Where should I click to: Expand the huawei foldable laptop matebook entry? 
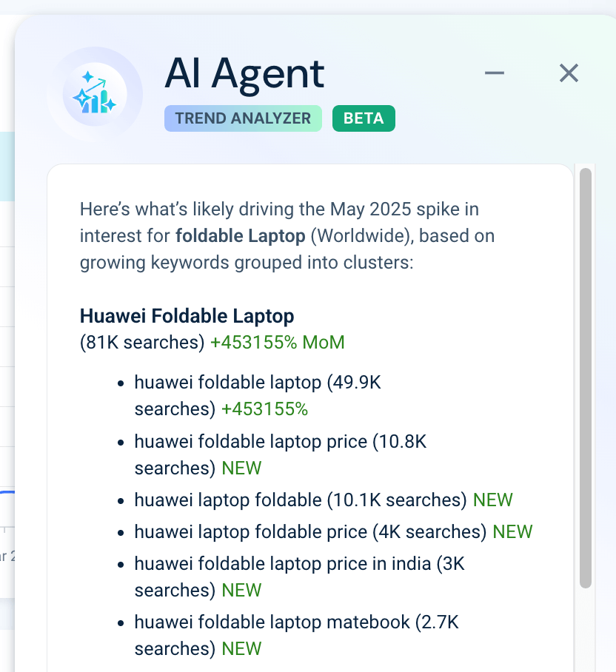click(x=294, y=622)
